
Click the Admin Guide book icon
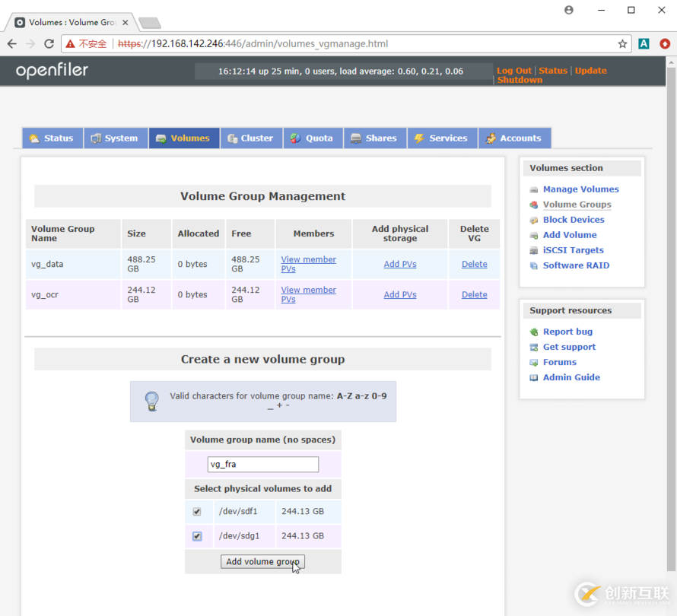(x=534, y=377)
